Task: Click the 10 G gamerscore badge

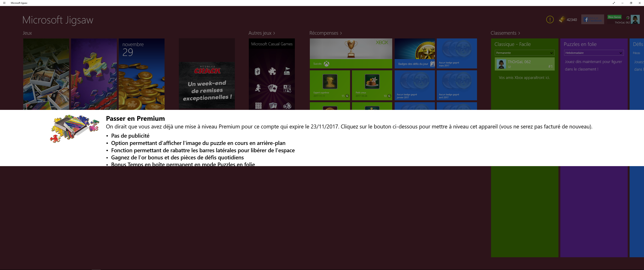Action: point(387,96)
